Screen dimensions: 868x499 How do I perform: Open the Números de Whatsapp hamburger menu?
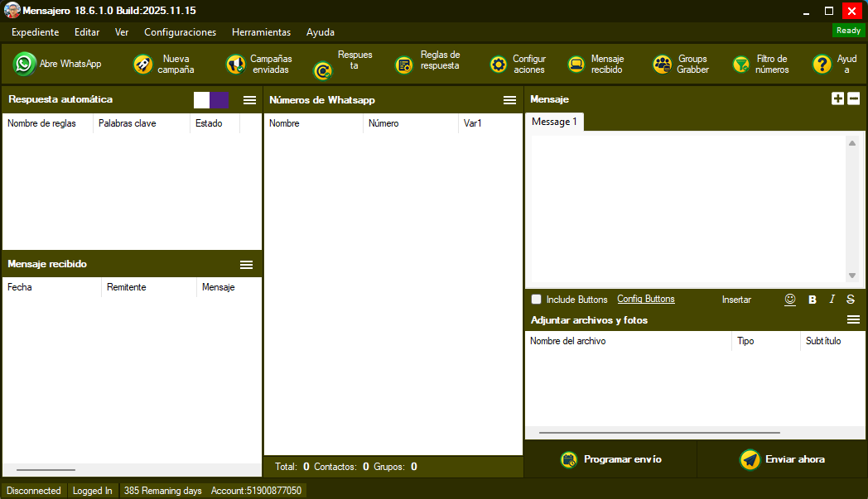point(509,99)
